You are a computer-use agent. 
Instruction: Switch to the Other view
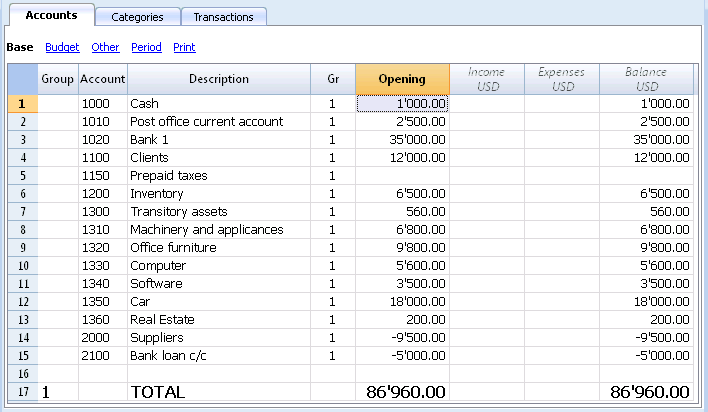coord(105,47)
